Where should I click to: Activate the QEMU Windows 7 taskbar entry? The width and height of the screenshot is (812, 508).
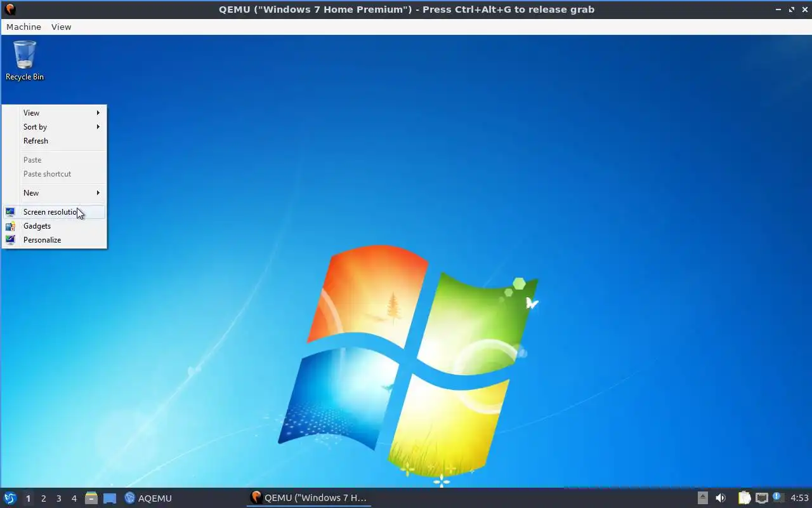[309, 498]
